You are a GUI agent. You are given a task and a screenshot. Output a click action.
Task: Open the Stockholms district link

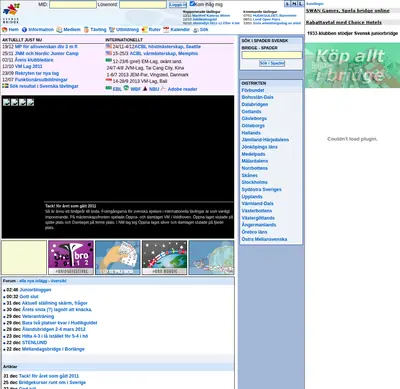point(254,182)
